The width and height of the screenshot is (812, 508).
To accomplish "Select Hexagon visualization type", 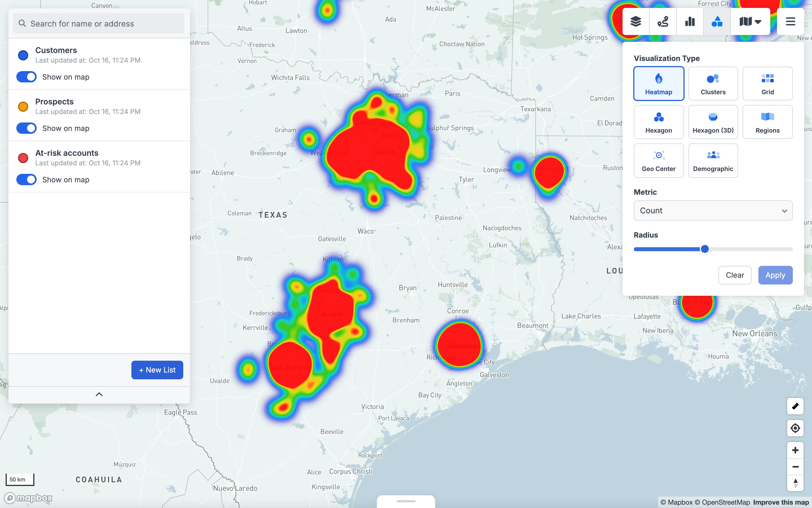I will click(659, 122).
